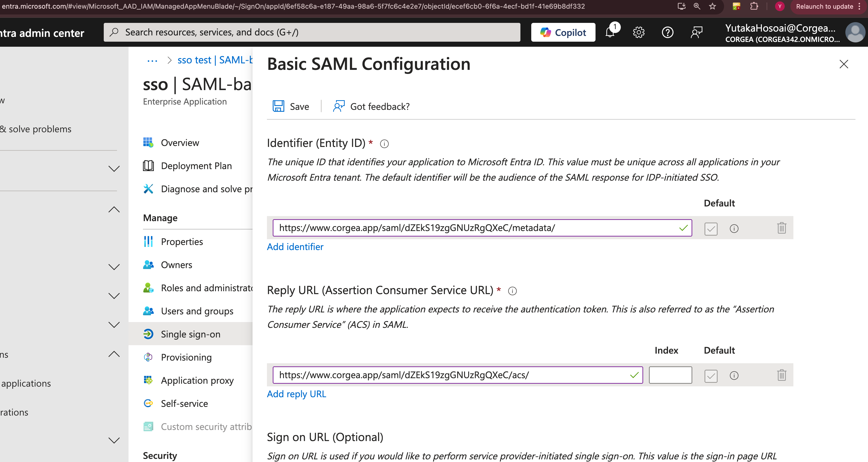Click info icon beside reply URL Default checkbox
The image size is (868, 462).
(x=734, y=376)
